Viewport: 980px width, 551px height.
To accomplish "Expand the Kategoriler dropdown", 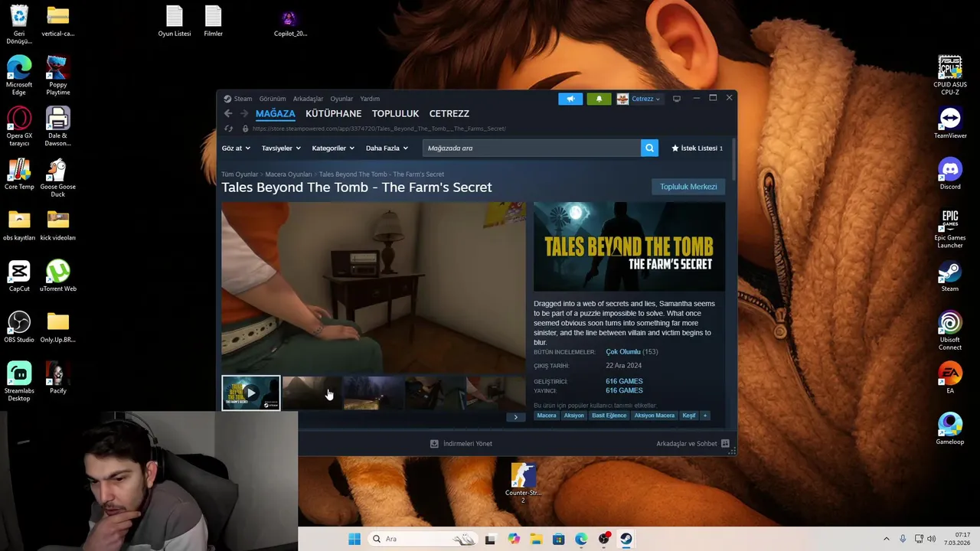I will pos(333,148).
